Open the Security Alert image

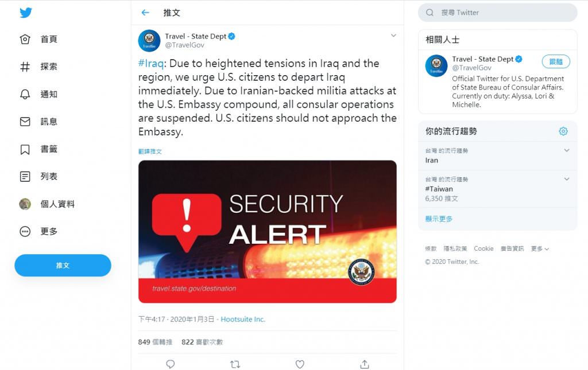(x=268, y=231)
